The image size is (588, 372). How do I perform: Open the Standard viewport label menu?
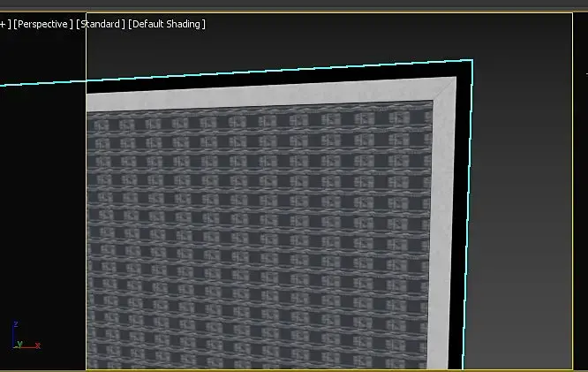(100, 25)
